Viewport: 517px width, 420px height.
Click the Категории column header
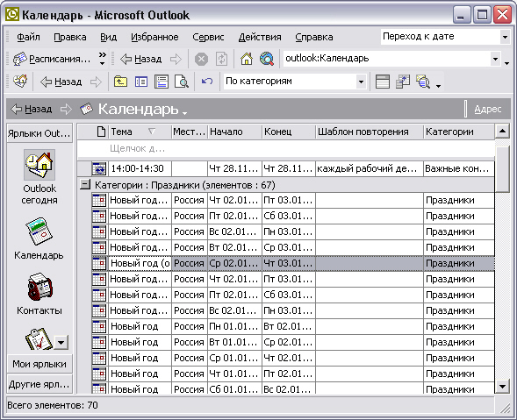click(459, 132)
